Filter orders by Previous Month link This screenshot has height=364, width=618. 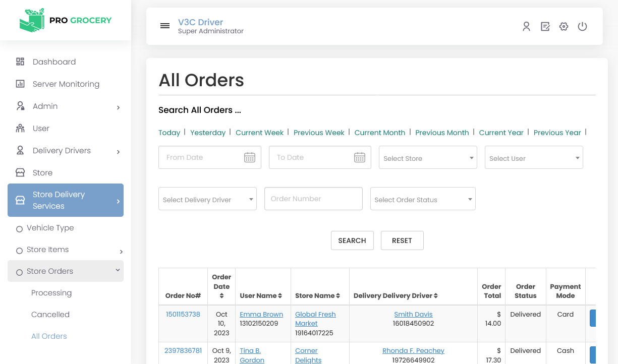(442, 133)
